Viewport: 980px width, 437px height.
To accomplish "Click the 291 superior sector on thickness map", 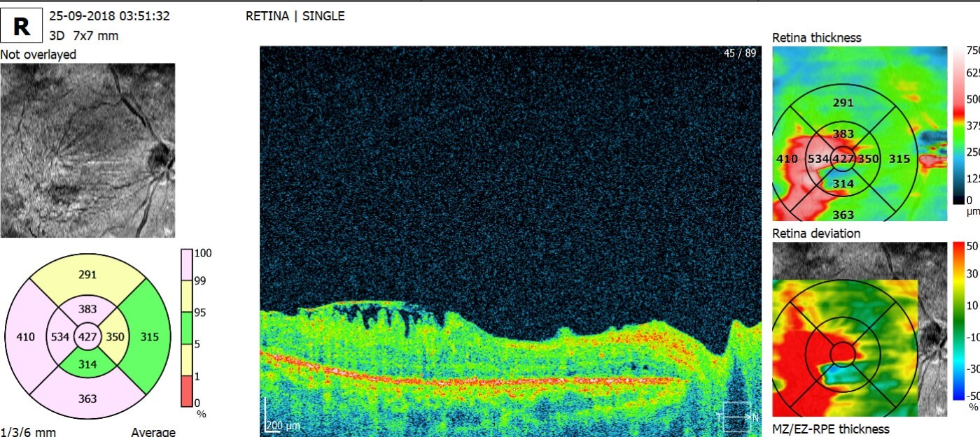I will [x=843, y=103].
